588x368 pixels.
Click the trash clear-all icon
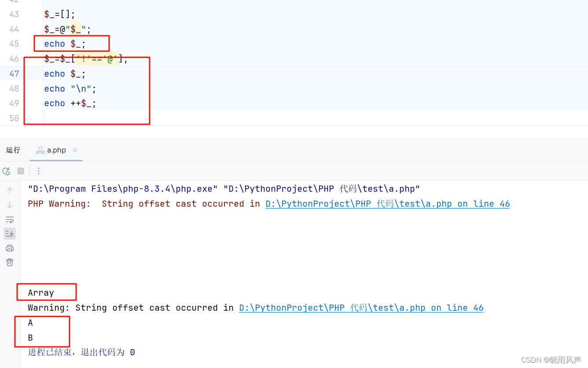click(x=10, y=262)
